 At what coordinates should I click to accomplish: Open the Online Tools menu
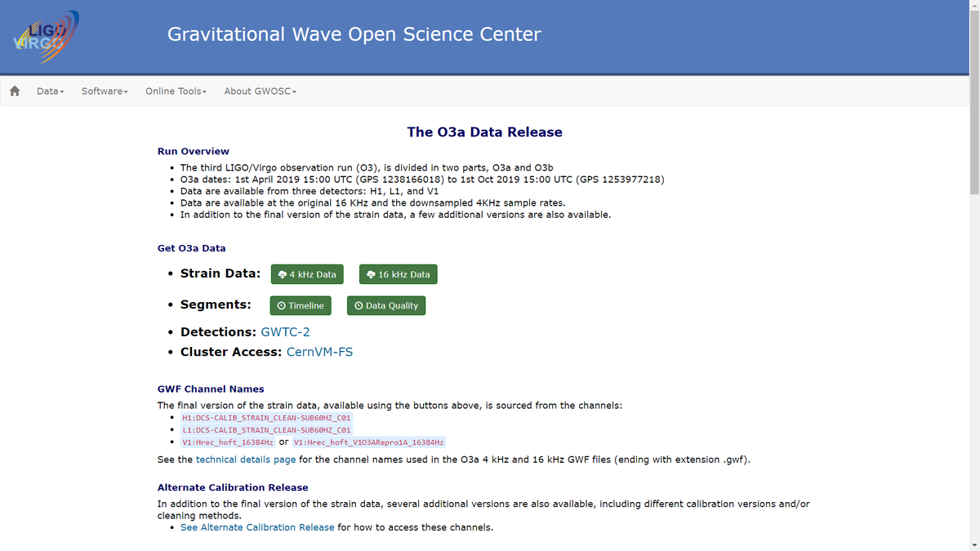click(176, 91)
